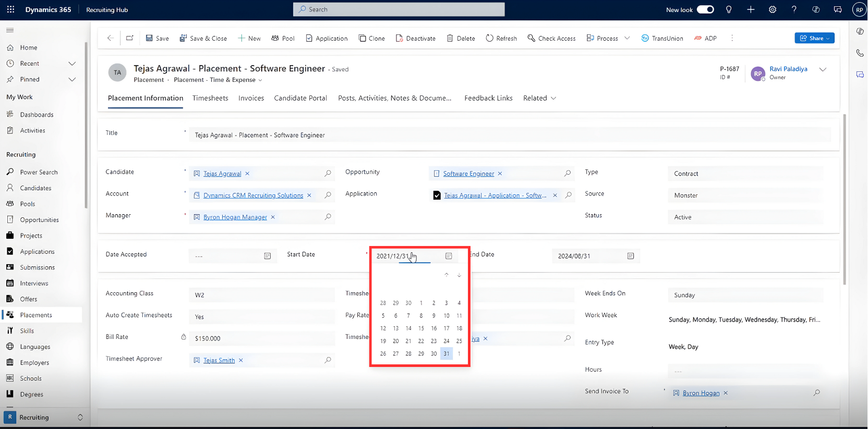Viewport: 868px width, 429px height.
Task: Switch to the Candidate Portal tab
Action: pos(300,98)
